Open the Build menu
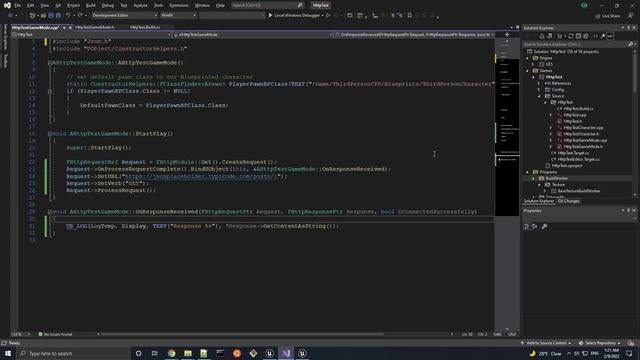 pos(91,5)
